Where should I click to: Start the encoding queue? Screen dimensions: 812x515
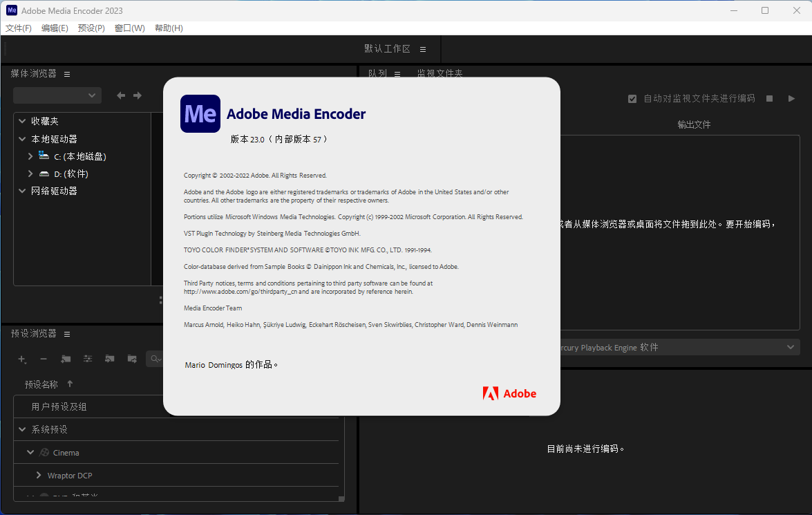pyautogui.click(x=791, y=98)
